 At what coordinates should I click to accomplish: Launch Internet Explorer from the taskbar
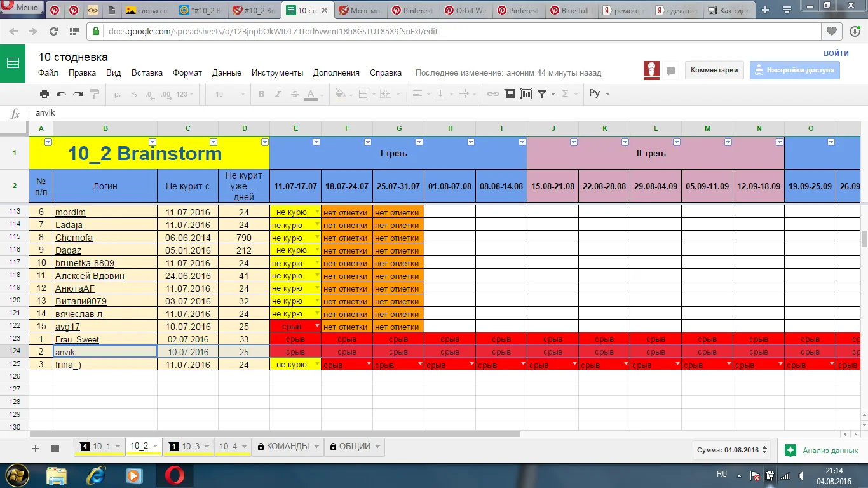coord(96,475)
